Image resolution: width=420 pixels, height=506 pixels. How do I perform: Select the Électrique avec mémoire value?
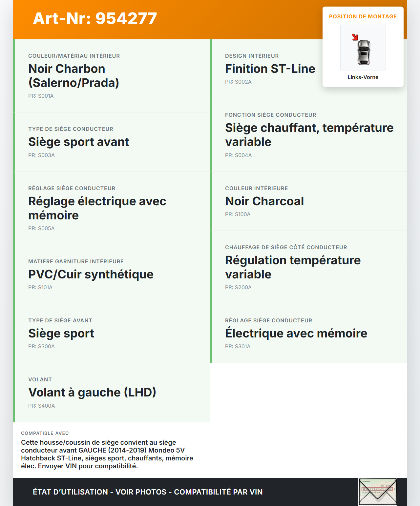pyautogui.click(x=296, y=334)
